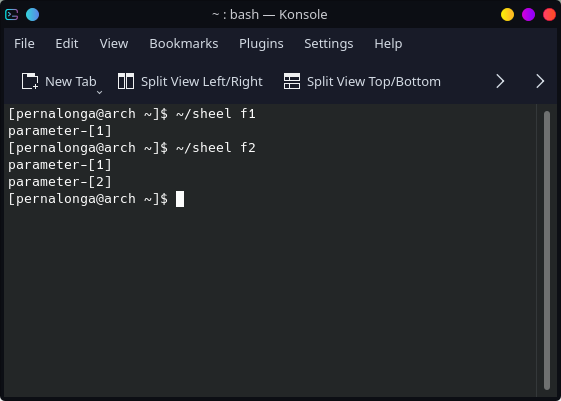Open the Bookmarks menu
The height and width of the screenshot is (401, 561).
[x=184, y=44]
